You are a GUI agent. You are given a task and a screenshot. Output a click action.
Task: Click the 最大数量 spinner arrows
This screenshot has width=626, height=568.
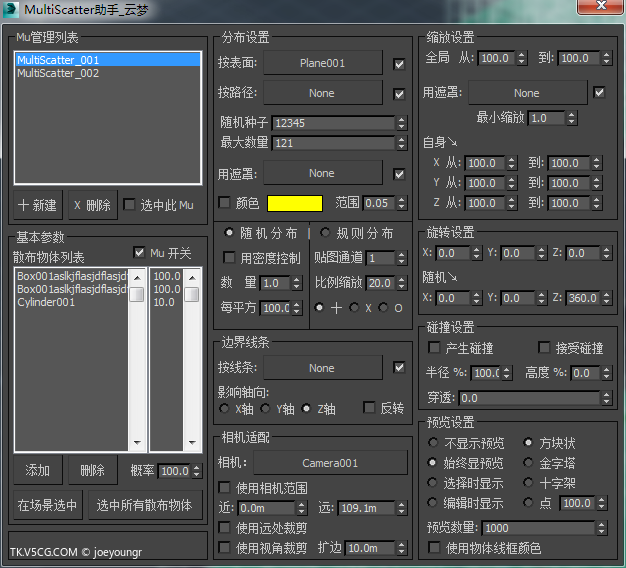(402, 143)
